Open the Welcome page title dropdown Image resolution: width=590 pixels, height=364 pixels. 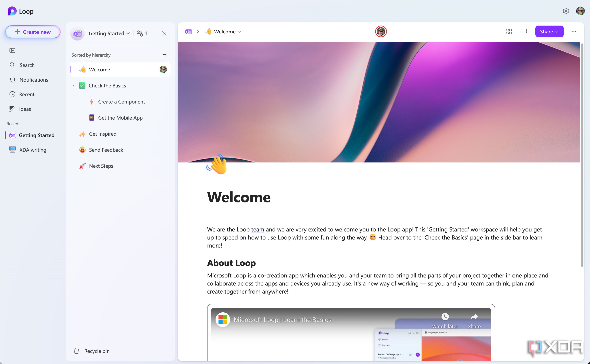pyautogui.click(x=239, y=32)
